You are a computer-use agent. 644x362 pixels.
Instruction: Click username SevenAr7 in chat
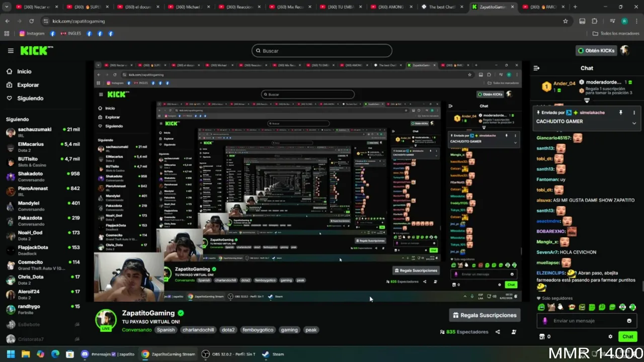[546, 252]
